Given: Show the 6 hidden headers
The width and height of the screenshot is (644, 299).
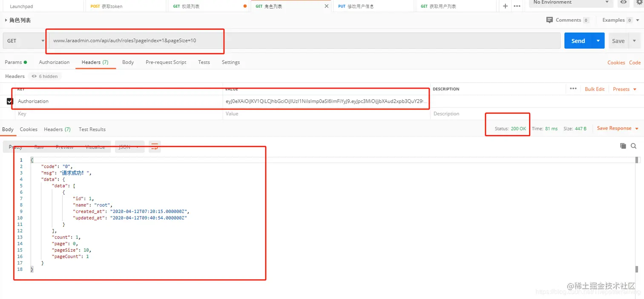Looking at the screenshot, I should (45, 76).
